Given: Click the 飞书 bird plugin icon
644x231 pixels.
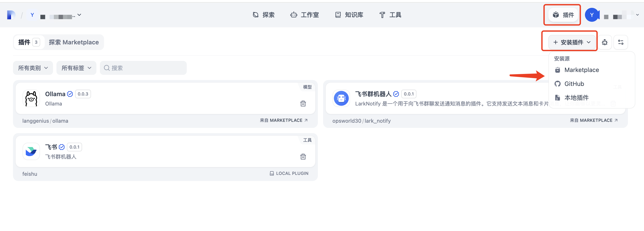Looking at the screenshot, I should click(31, 151).
